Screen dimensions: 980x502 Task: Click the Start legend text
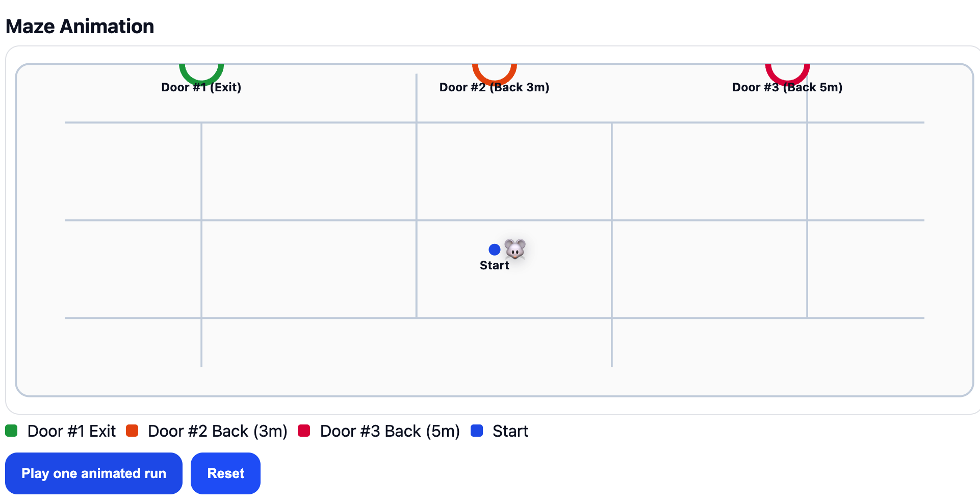point(510,431)
